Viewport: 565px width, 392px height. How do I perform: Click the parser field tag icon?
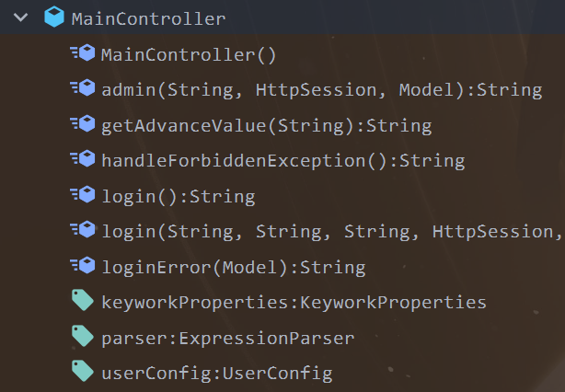[83, 338]
